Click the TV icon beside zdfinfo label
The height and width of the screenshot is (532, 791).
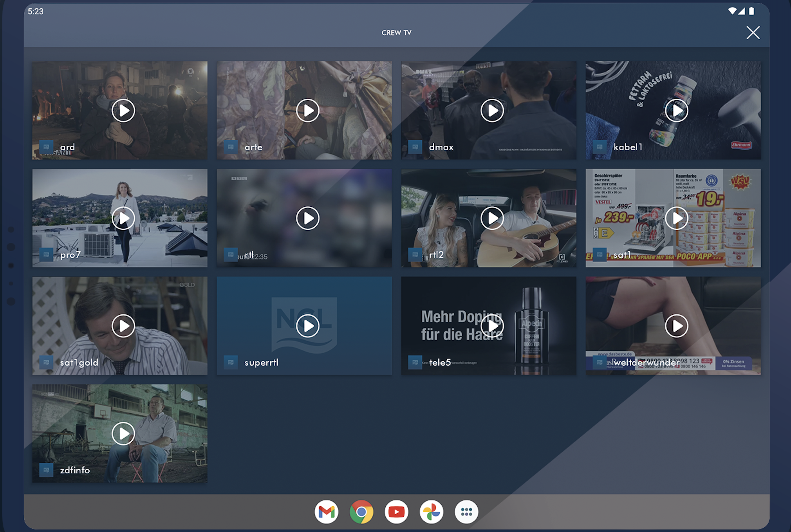tap(46, 470)
